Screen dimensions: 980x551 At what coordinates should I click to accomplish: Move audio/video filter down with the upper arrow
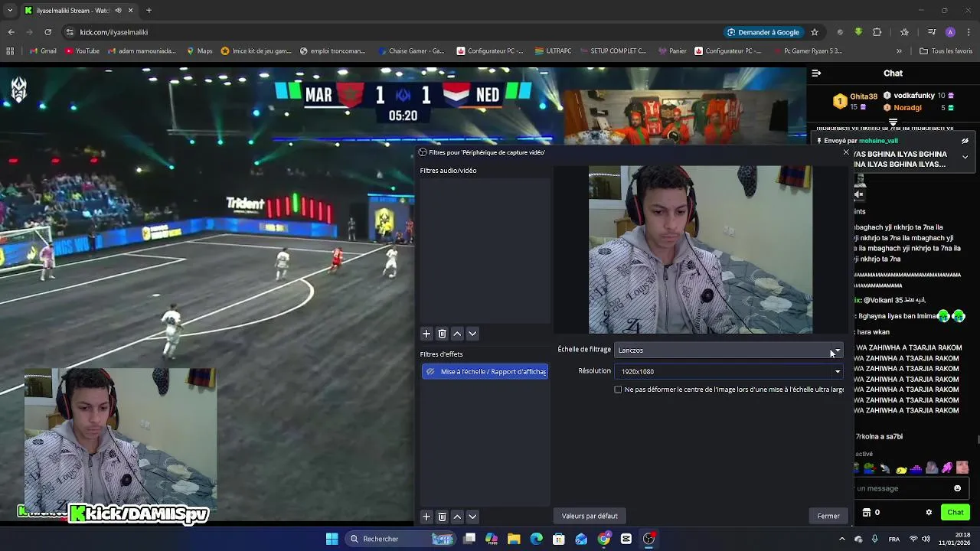[472, 334]
